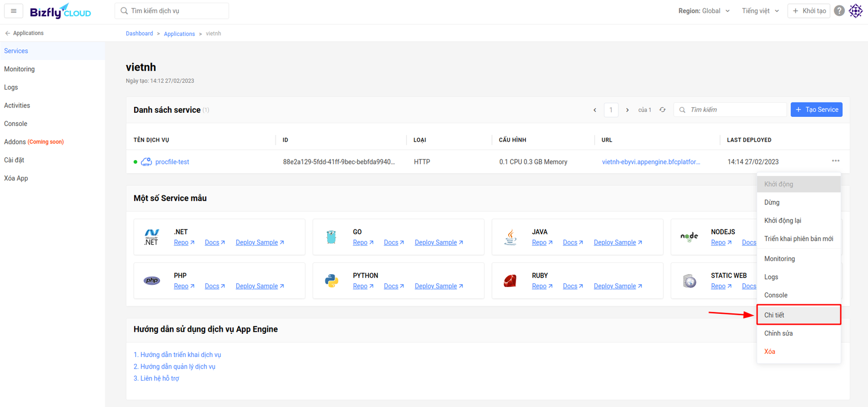Image resolution: width=868 pixels, height=407 pixels.
Task: Click the Static Web sample logo
Action: 690,281
